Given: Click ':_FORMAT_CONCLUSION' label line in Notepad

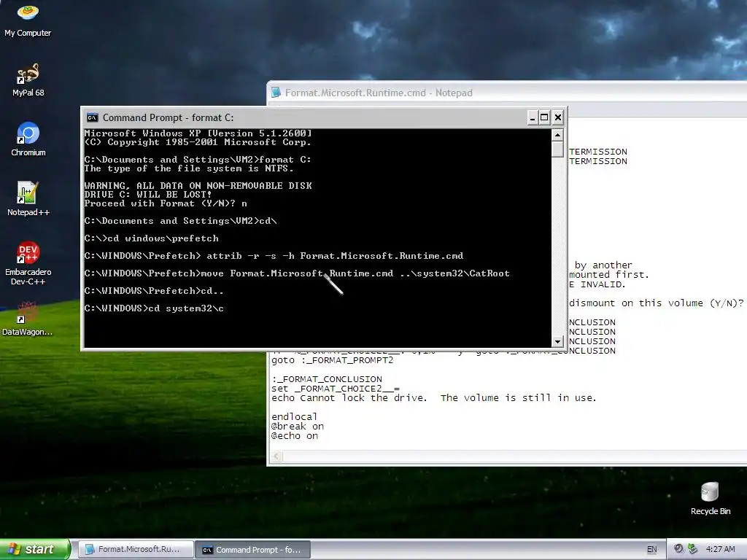Looking at the screenshot, I should (x=327, y=379).
